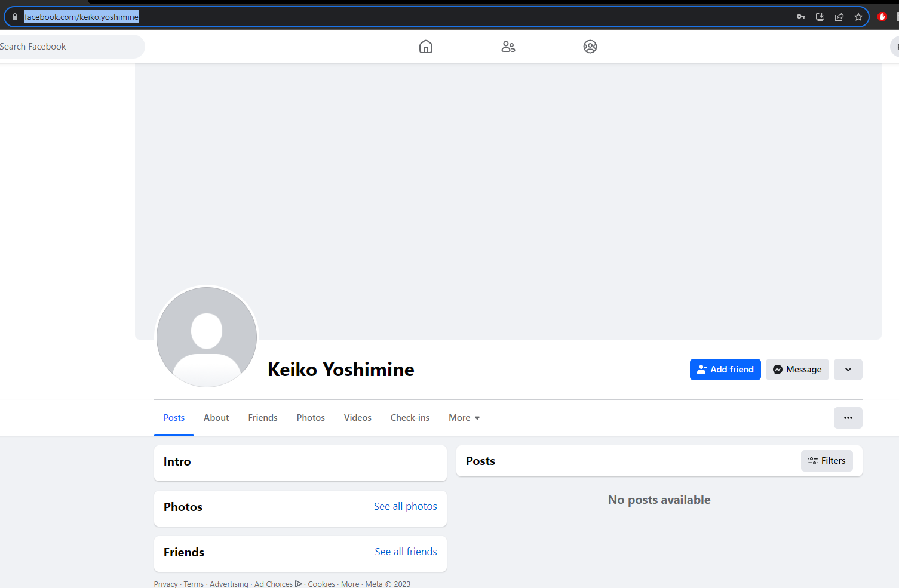Click the Posts panel heading

click(x=480, y=461)
